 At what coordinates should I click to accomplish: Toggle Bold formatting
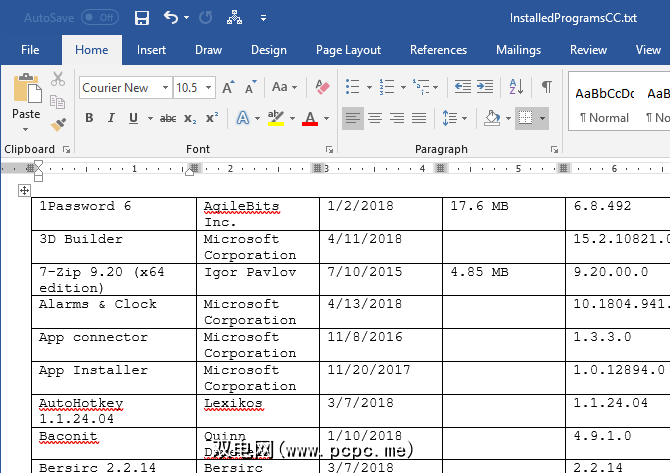(x=89, y=118)
